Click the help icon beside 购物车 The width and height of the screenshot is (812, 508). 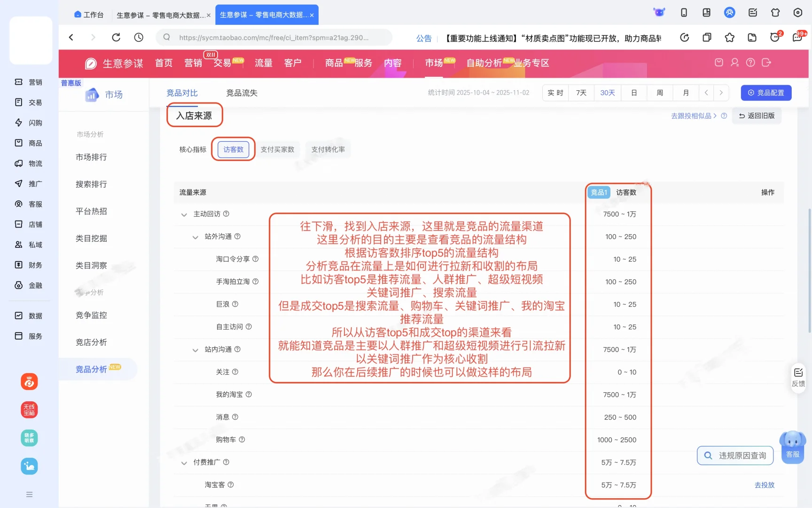(x=242, y=439)
